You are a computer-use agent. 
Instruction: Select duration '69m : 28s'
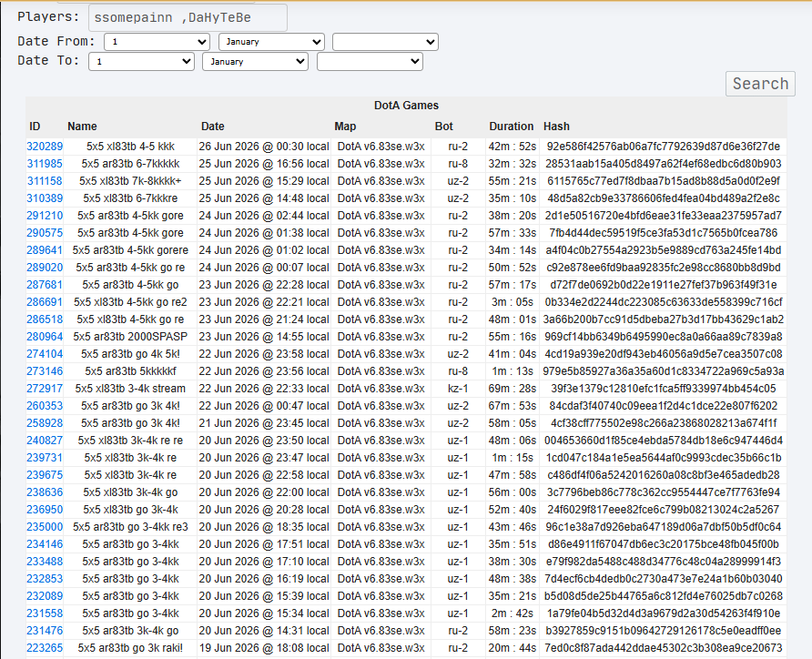513,389
